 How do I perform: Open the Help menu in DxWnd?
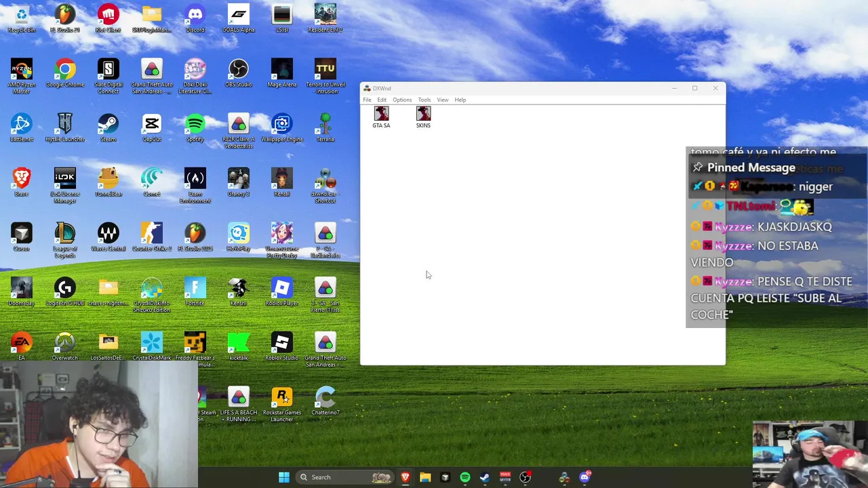[460, 100]
